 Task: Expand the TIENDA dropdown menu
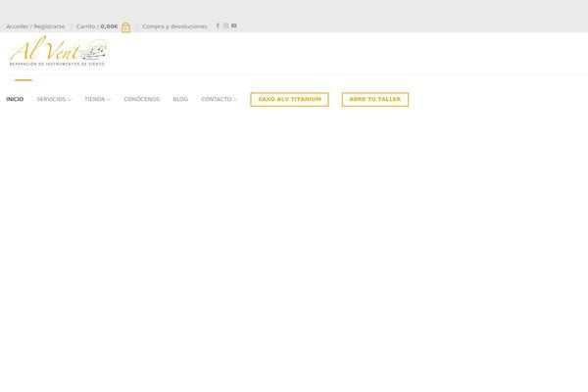pyautogui.click(x=97, y=99)
